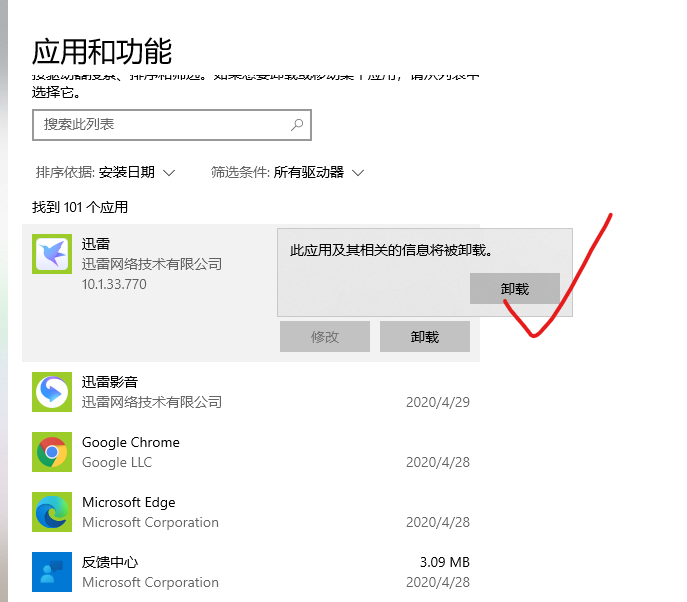This screenshot has width=687, height=602.
Task: Click 迅雷影音 install date 2020/4/29
Action: [437, 402]
